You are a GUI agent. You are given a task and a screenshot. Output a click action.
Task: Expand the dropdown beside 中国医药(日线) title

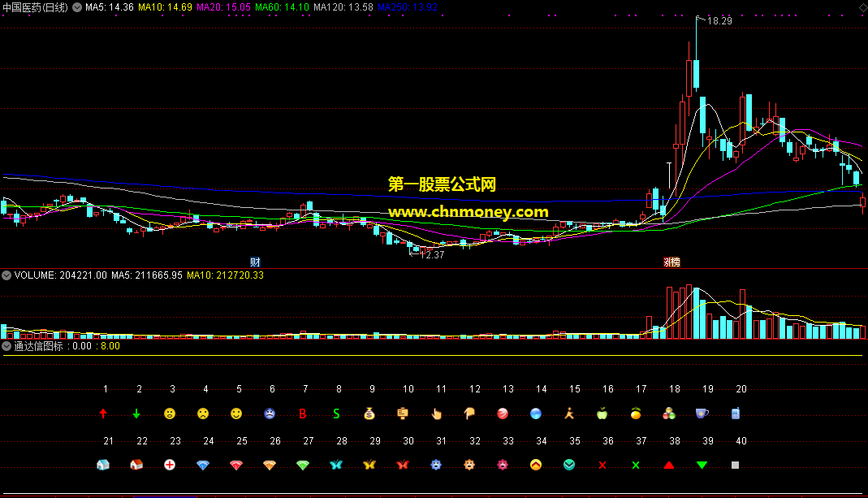point(77,7)
